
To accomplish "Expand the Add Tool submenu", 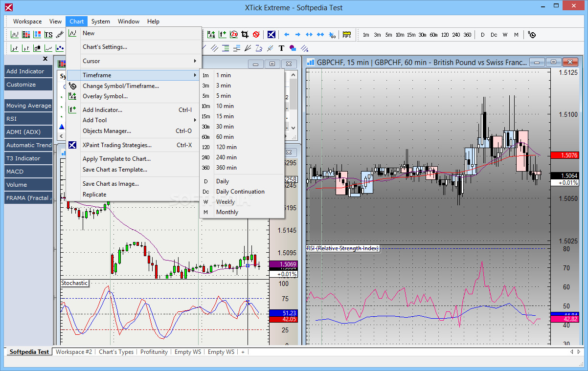I will [x=134, y=120].
